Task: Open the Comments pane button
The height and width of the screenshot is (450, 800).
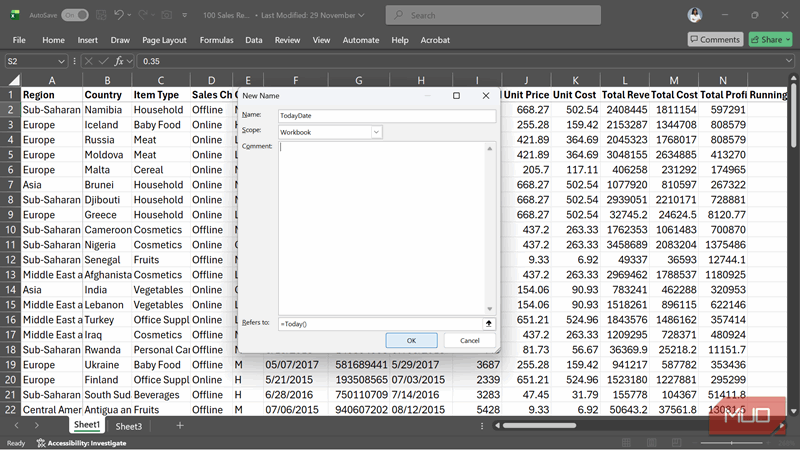Action: [x=715, y=39]
